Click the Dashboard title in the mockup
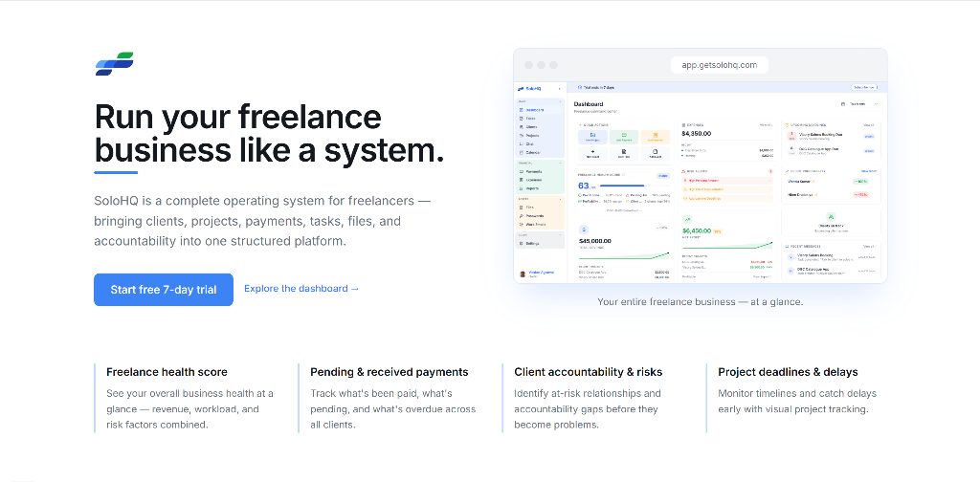This screenshot has height=482, width=980. 589,104
